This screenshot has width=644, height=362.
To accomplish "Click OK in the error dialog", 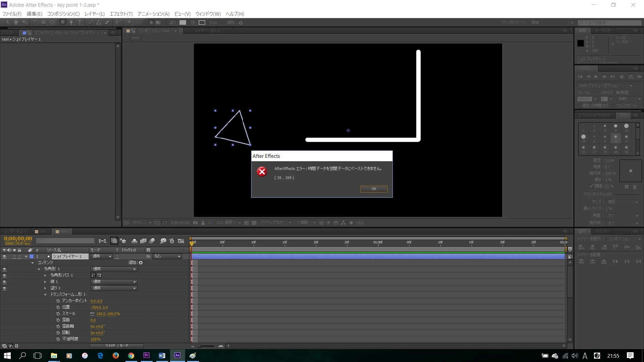I will tap(374, 189).
